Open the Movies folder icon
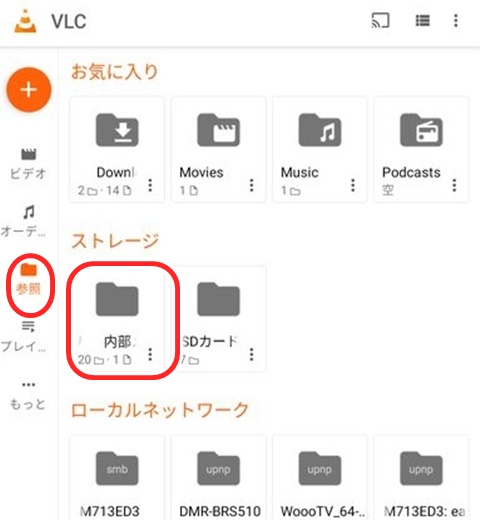Viewport: 480px width, 520px height. [218, 130]
